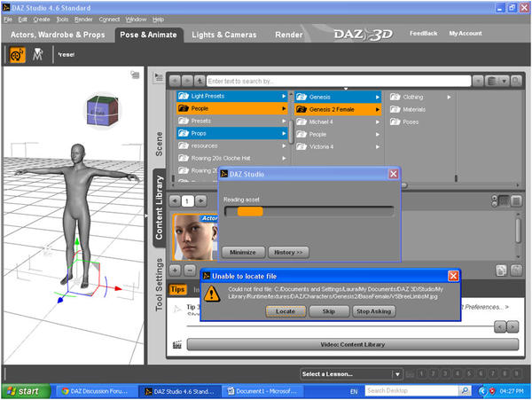The width and height of the screenshot is (532, 400).
Task: Select the Presets folder
Action: (232, 121)
